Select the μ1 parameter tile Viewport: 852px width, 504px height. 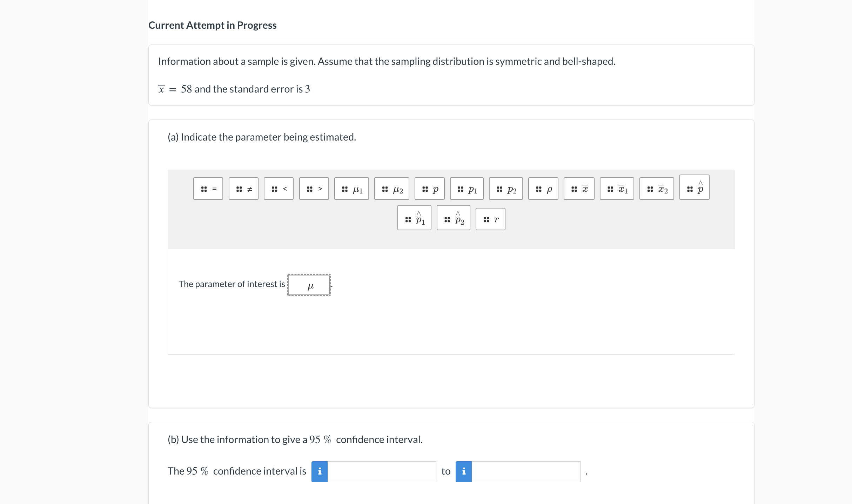point(351,188)
